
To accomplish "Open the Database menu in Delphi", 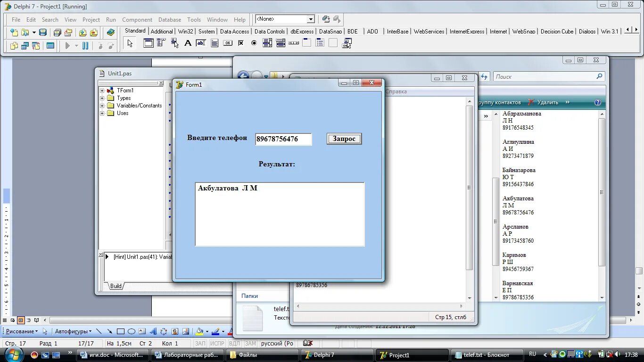I will (x=170, y=20).
